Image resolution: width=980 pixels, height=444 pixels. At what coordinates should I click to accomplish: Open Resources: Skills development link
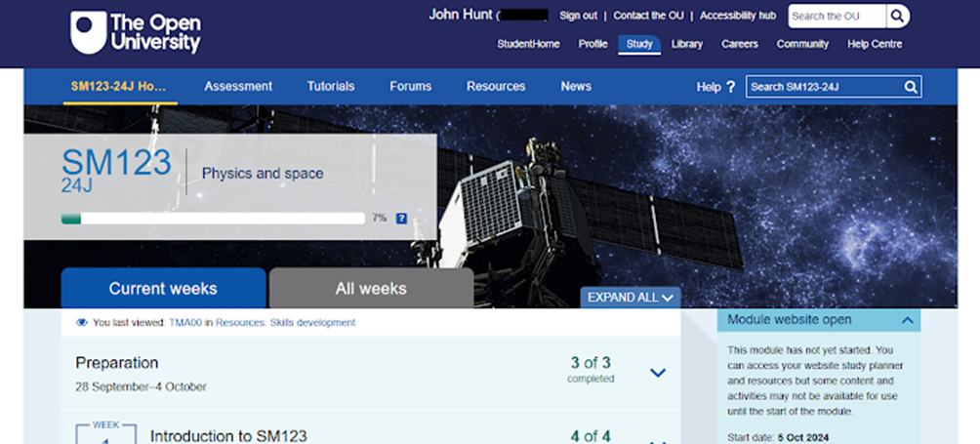coord(286,323)
